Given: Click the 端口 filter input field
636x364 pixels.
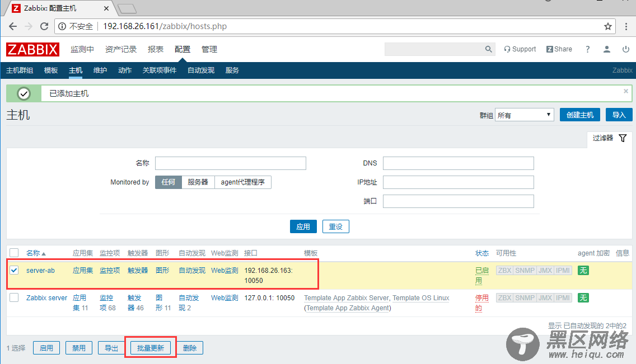Looking at the screenshot, I should tap(459, 201).
